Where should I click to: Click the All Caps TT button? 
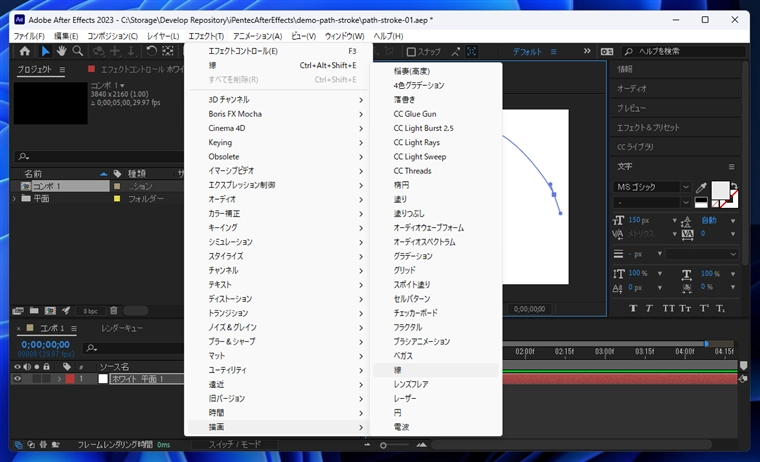point(668,308)
